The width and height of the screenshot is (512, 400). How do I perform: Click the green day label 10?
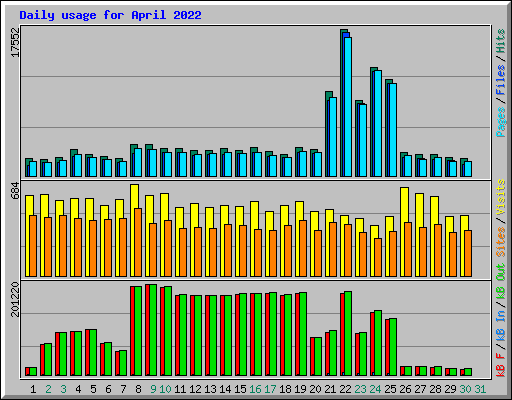(165, 389)
